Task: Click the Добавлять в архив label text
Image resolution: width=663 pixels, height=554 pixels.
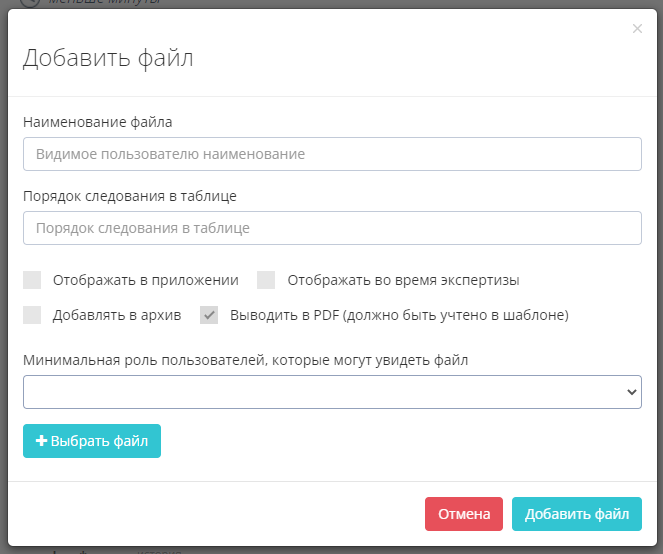Action: point(117,315)
